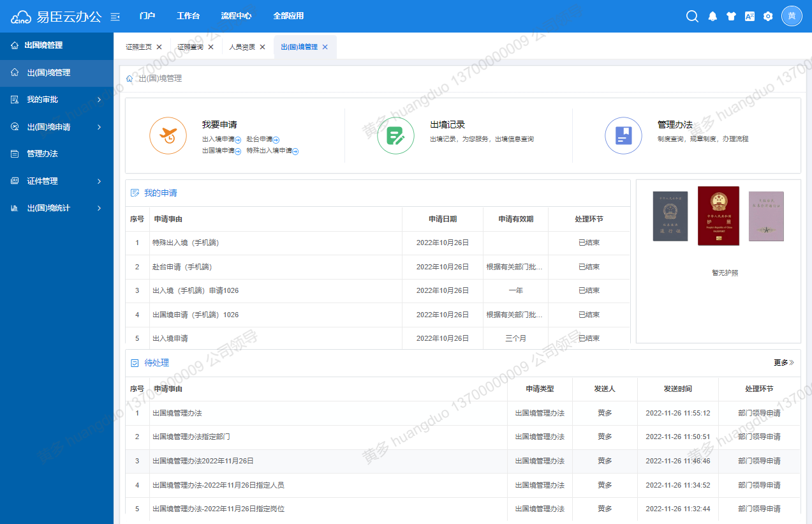Click the 出入境申请 link
This screenshot has width=812, height=524.
click(218, 139)
